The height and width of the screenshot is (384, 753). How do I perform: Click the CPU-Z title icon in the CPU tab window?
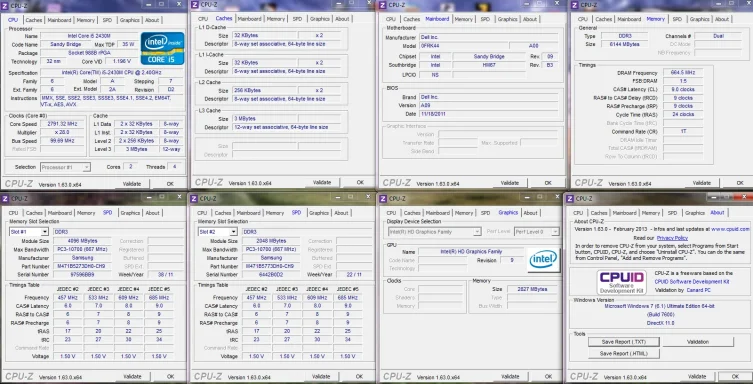tap(6, 5)
